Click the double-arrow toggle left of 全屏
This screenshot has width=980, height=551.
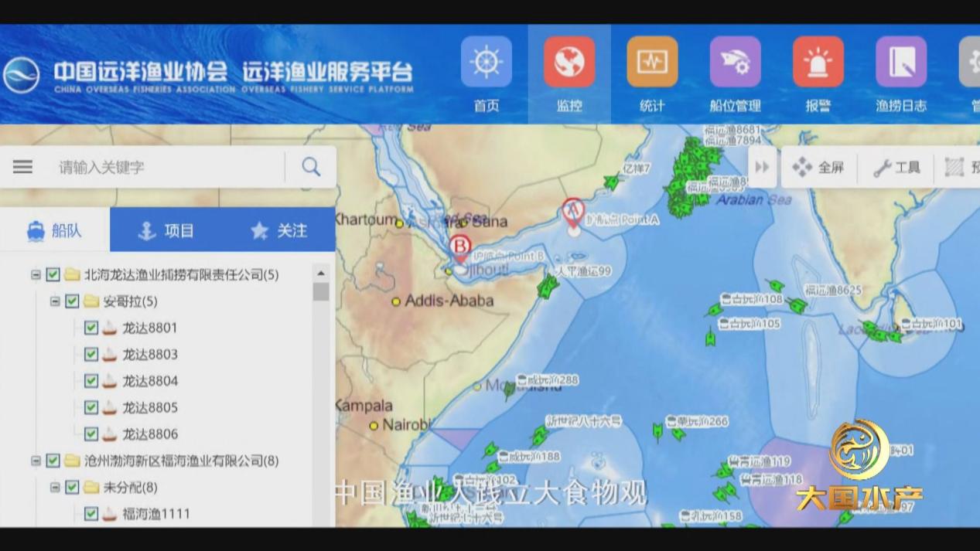coord(763,167)
